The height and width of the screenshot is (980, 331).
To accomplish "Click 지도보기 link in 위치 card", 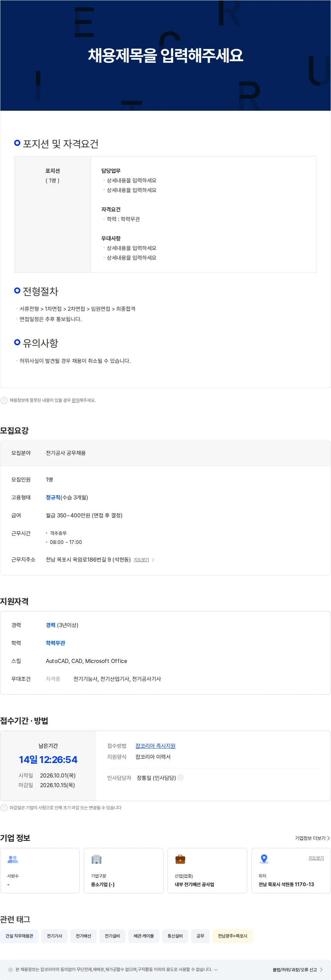I will click(316, 858).
